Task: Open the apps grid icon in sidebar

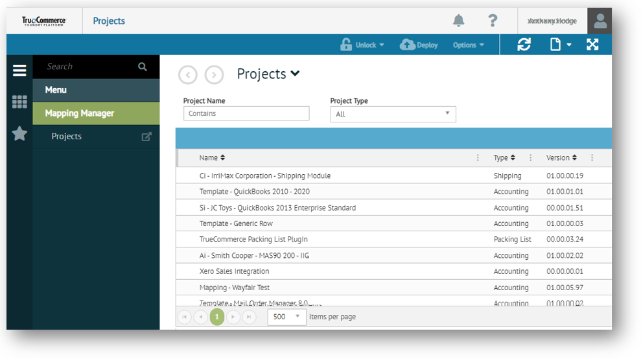Action: point(19,102)
